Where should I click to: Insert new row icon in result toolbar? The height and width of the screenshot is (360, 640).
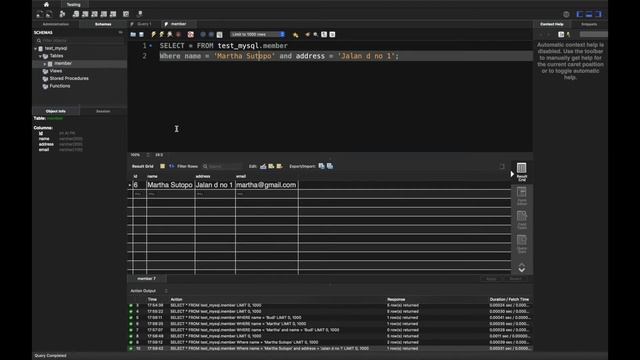pyautogui.click(x=271, y=167)
